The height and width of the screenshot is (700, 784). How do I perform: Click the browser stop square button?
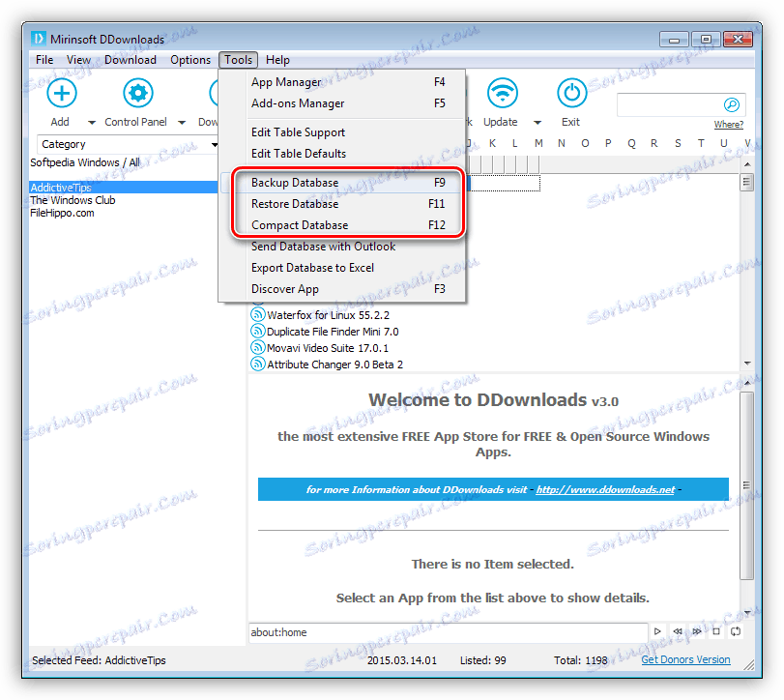pos(716,631)
